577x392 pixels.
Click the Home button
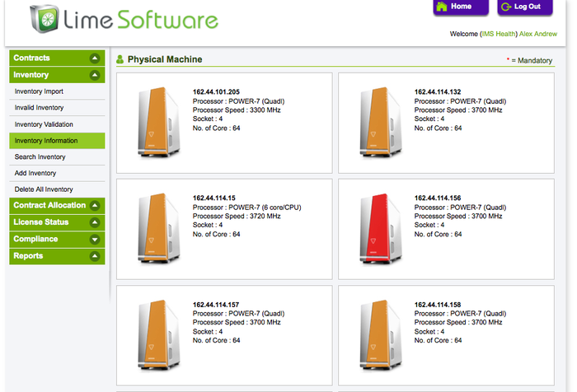click(454, 7)
